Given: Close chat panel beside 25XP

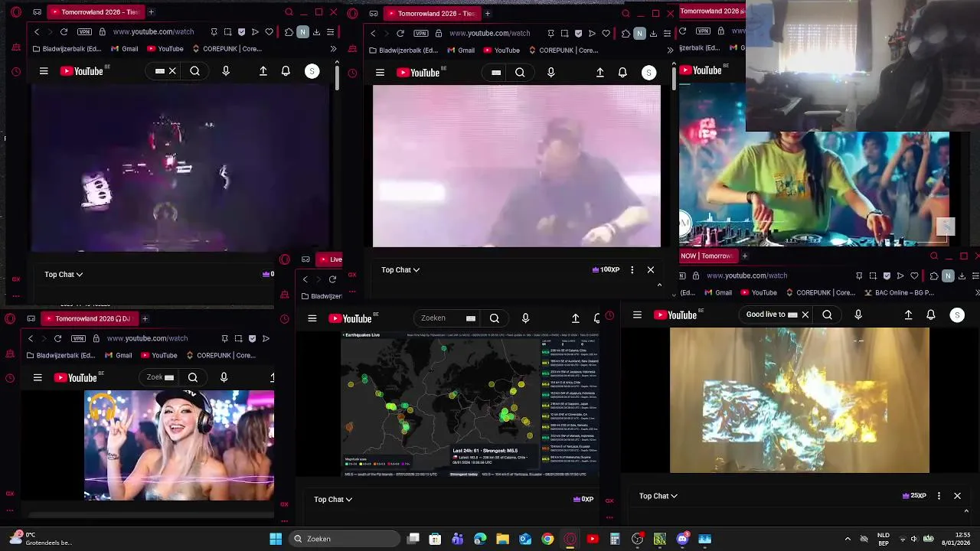Looking at the screenshot, I should [957, 496].
